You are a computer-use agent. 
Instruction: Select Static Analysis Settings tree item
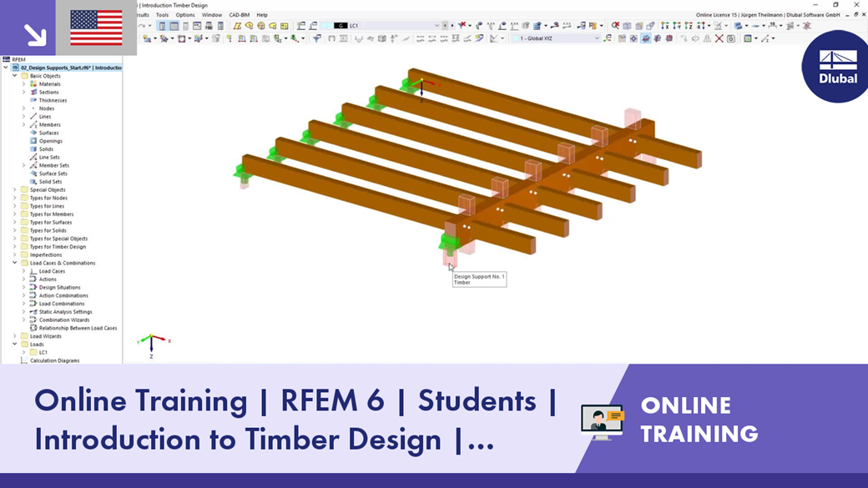[65, 312]
